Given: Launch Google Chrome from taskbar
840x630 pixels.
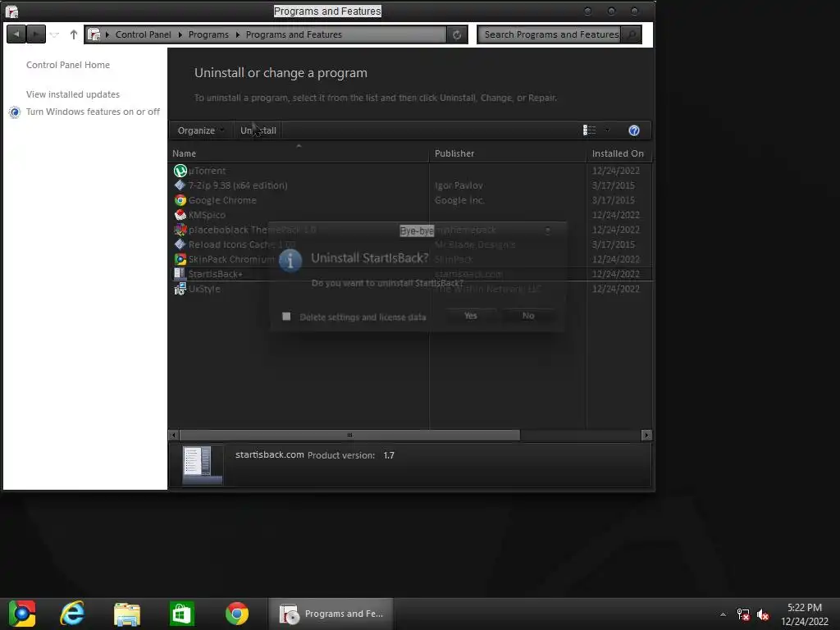Looking at the screenshot, I should 237,614.
